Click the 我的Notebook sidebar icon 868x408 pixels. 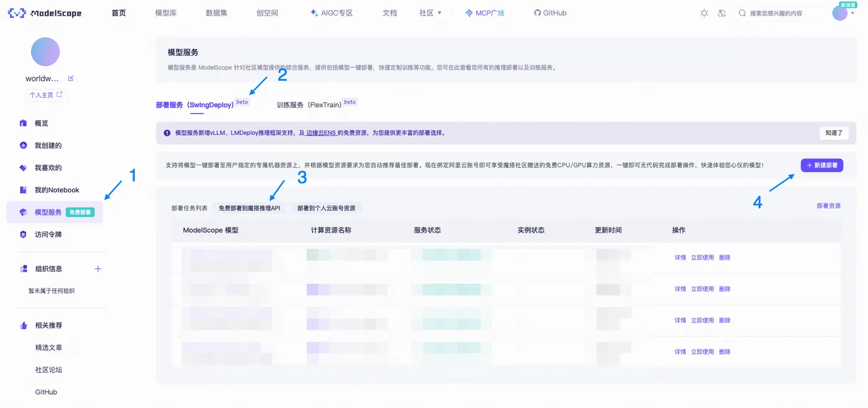point(24,190)
